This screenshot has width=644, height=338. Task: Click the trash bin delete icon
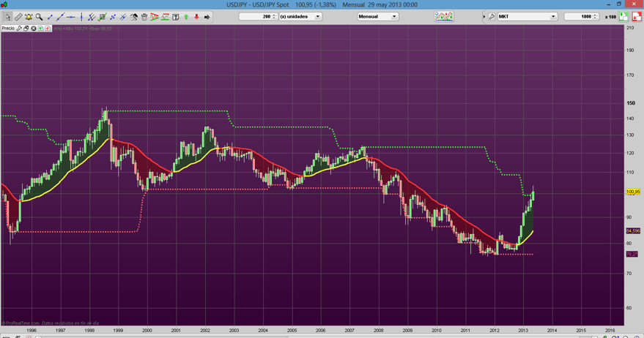[144, 17]
